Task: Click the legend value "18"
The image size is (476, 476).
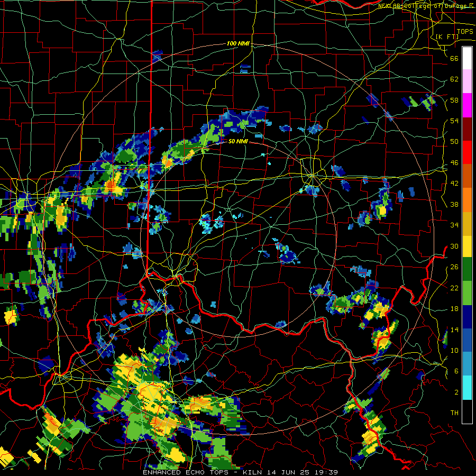Action: [x=454, y=309]
